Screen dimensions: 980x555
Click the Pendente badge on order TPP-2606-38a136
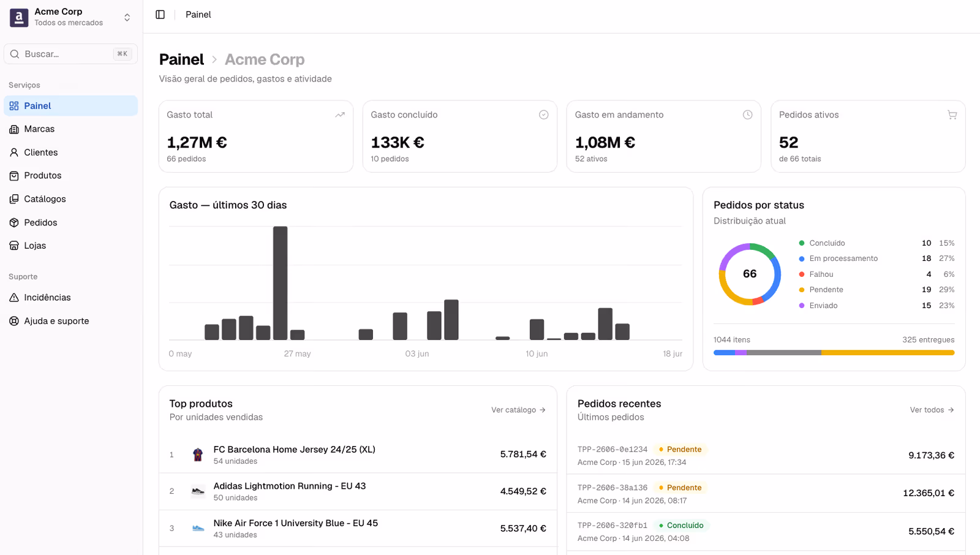pos(680,488)
